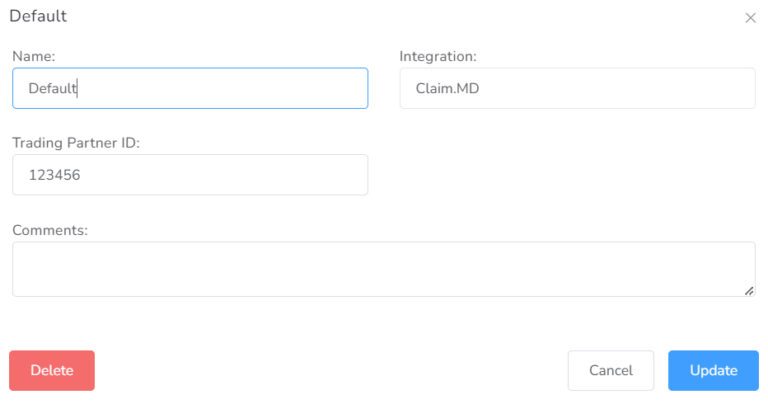
Task: Click right end of Trading Partner ID box
Action: click(350, 174)
